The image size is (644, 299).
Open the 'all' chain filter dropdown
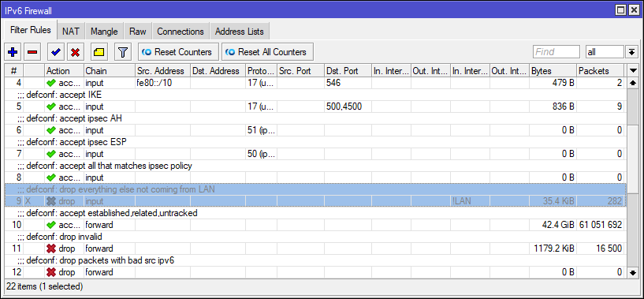point(631,52)
